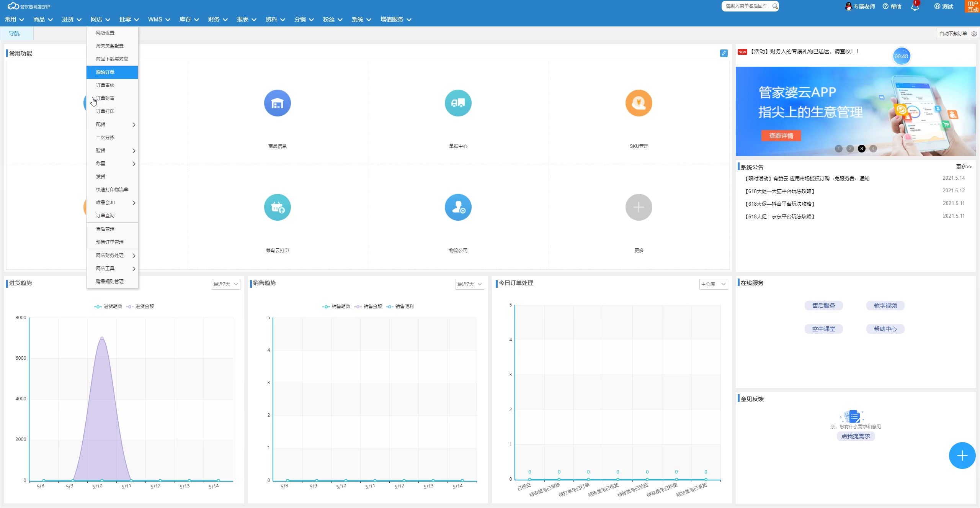Screen dimensions: 980x508
Task: Click 更多>> link in 系统公告
Action: [964, 167]
